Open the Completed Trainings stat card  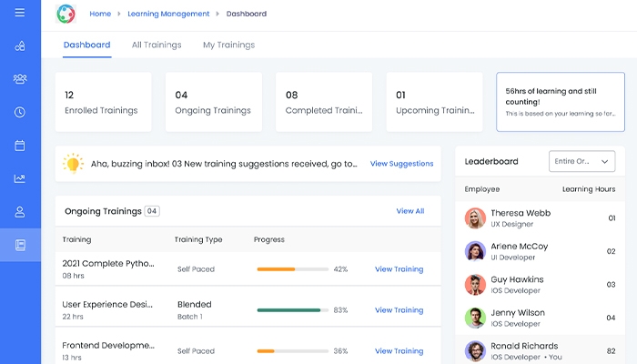click(317, 102)
